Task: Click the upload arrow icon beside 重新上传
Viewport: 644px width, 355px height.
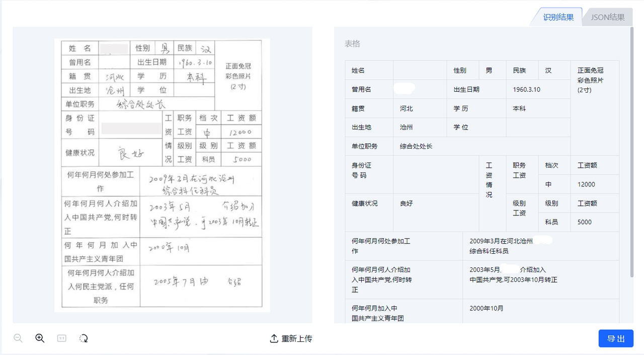Action: coord(273,338)
